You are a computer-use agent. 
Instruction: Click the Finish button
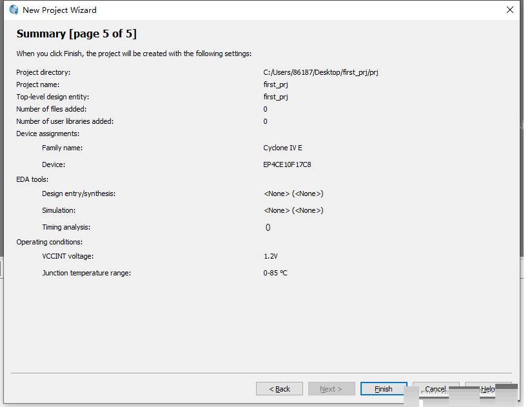[384, 389]
